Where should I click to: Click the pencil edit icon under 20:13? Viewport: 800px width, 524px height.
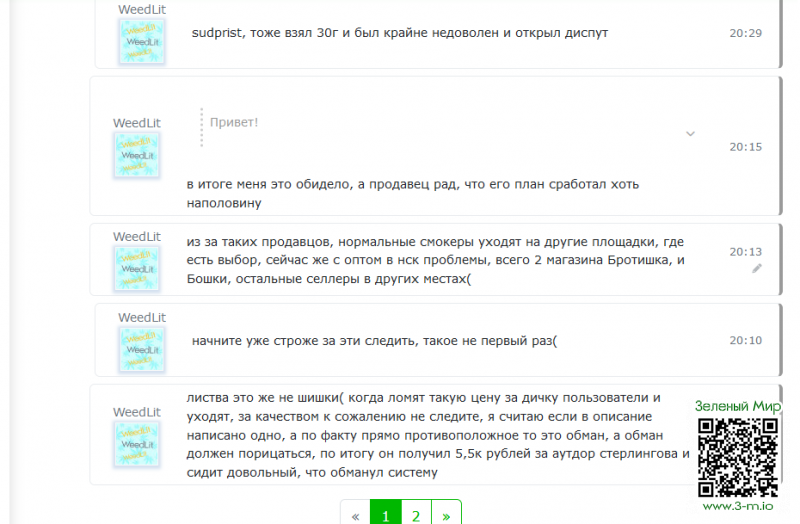pos(757,268)
